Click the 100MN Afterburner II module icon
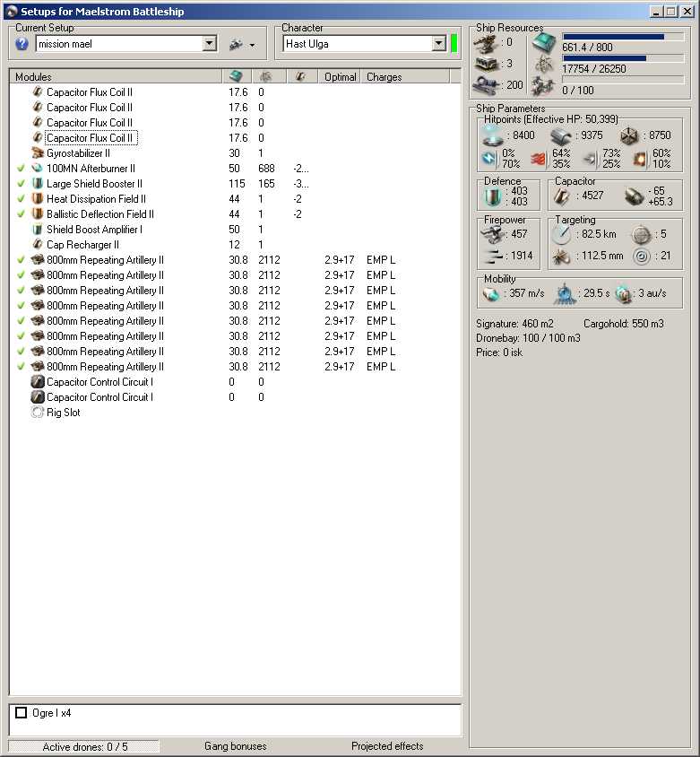 (38, 169)
